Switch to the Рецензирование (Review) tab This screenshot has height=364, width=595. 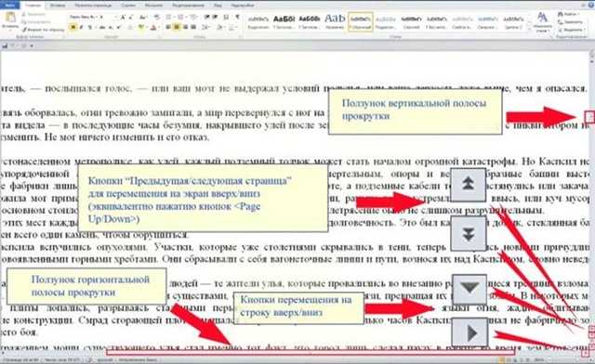click(x=188, y=6)
